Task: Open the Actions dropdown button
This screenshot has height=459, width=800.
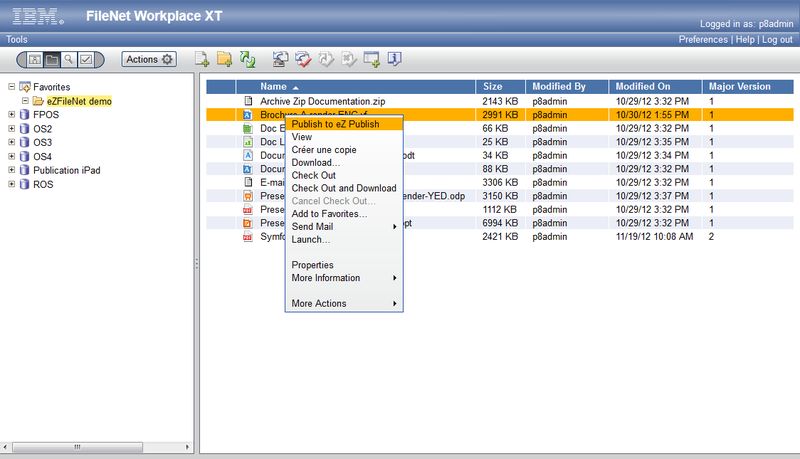Action: coord(149,59)
